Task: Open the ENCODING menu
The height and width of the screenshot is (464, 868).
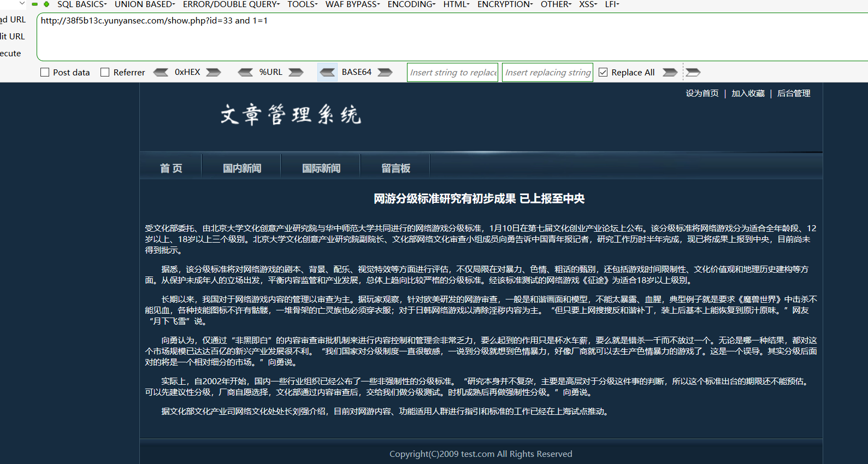Action: pos(411,4)
